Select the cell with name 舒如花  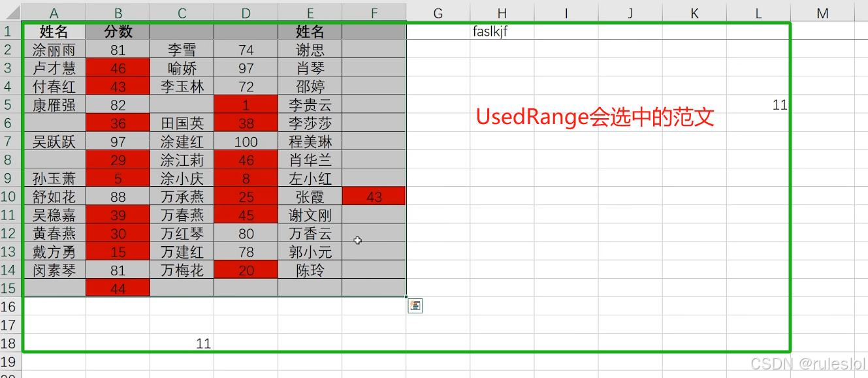tap(54, 197)
